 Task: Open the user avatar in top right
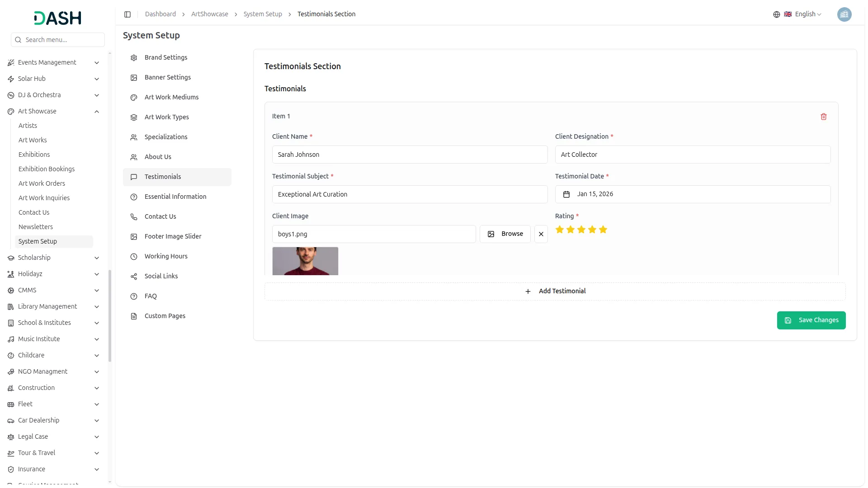(844, 14)
